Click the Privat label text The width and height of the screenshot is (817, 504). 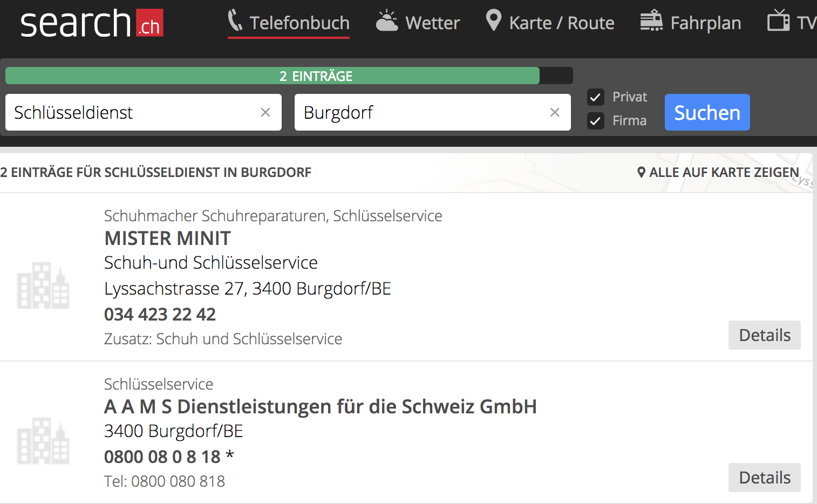630,97
